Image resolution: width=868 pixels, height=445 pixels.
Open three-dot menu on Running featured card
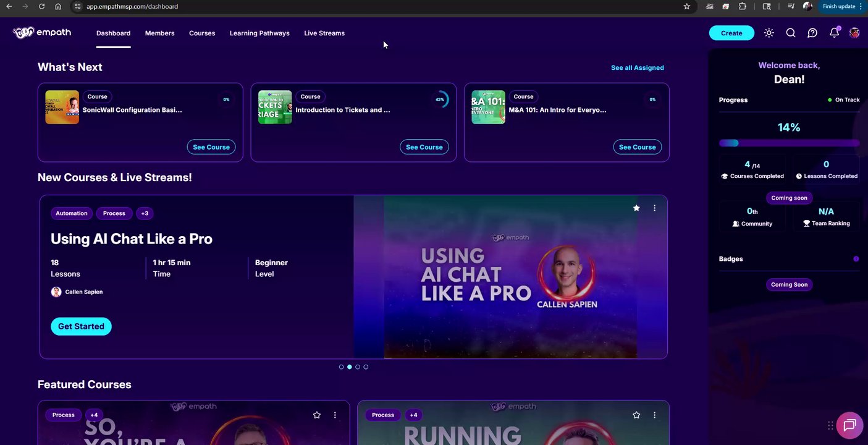pos(654,415)
